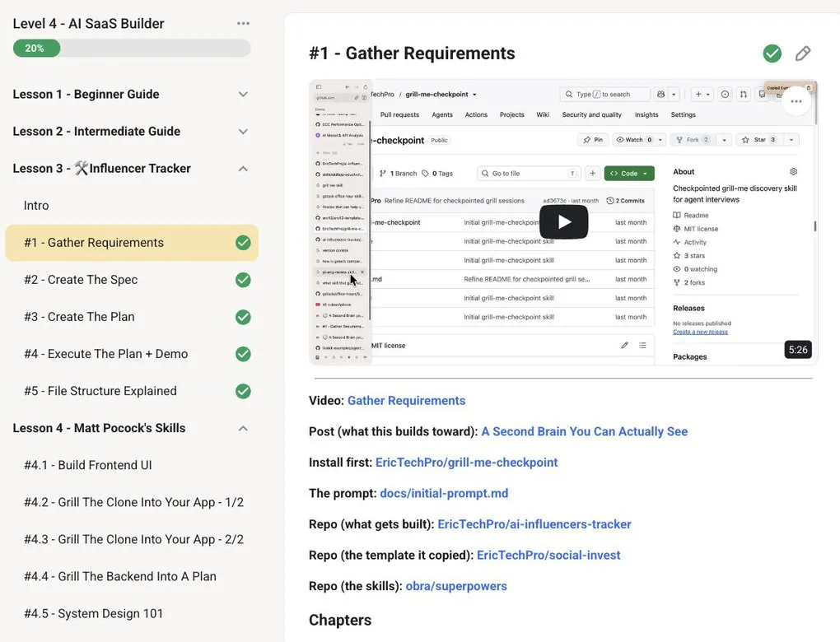Click Projects tab in video thumbnail
This screenshot has width=840, height=642.
click(511, 114)
